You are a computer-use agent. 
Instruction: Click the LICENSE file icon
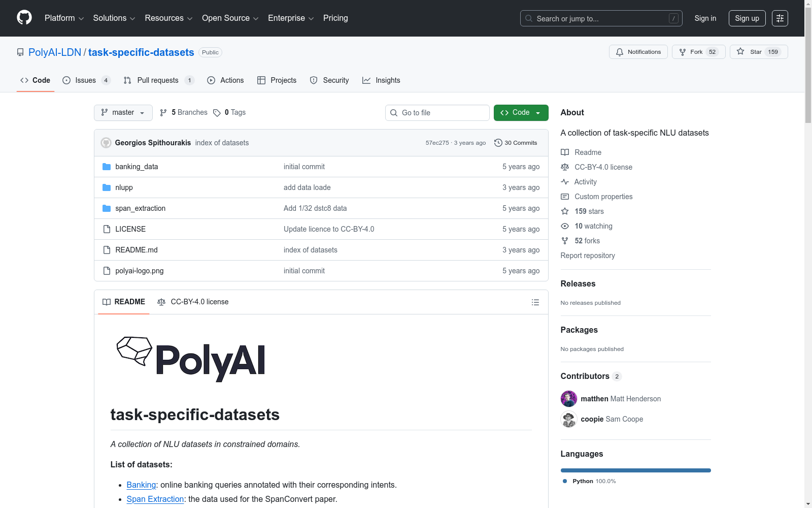click(x=107, y=229)
